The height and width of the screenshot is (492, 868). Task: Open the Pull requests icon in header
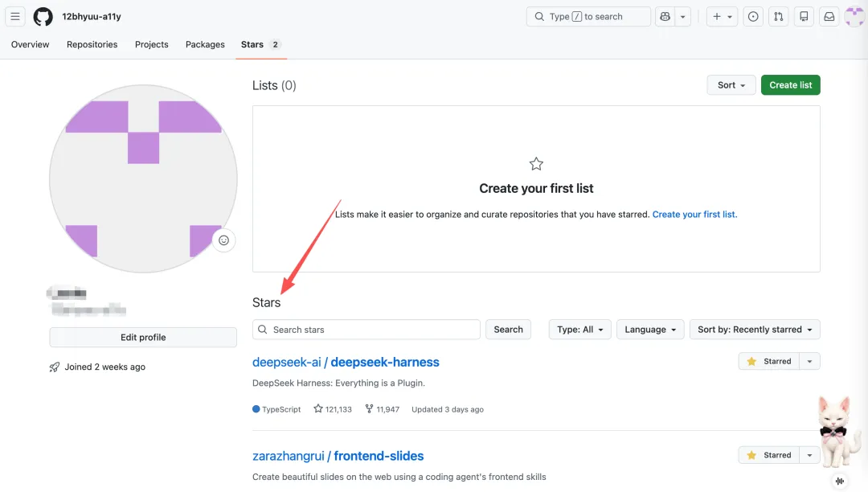pos(778,17)
